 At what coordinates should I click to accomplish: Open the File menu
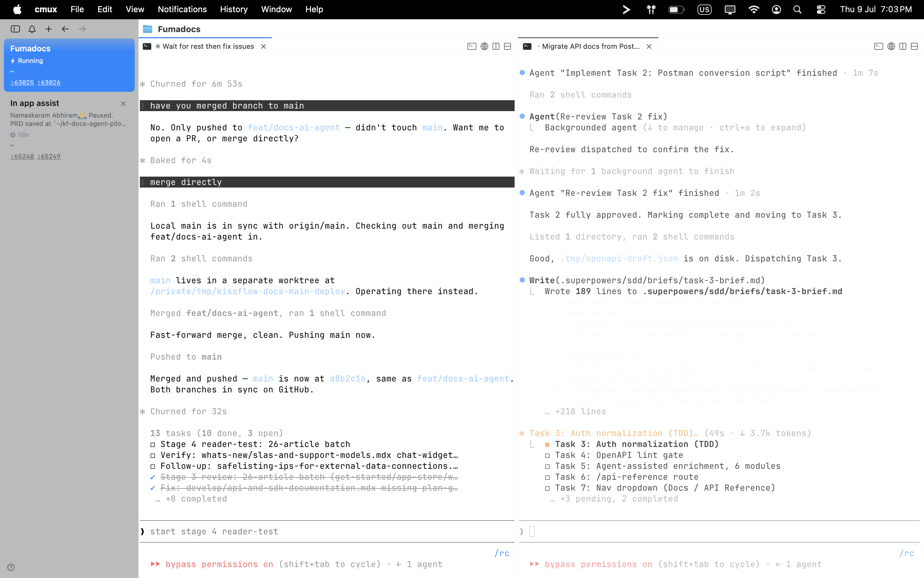(x=77, y=9)
